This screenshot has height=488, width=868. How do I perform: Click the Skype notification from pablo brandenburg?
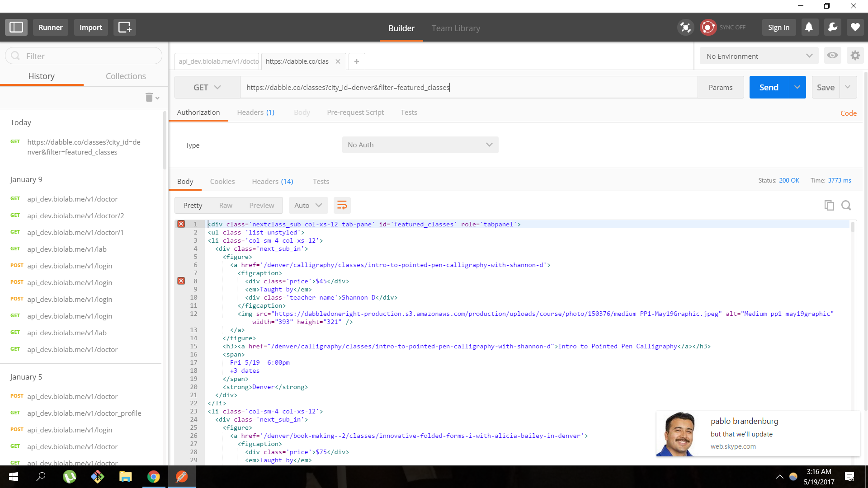tap(758, 434)
